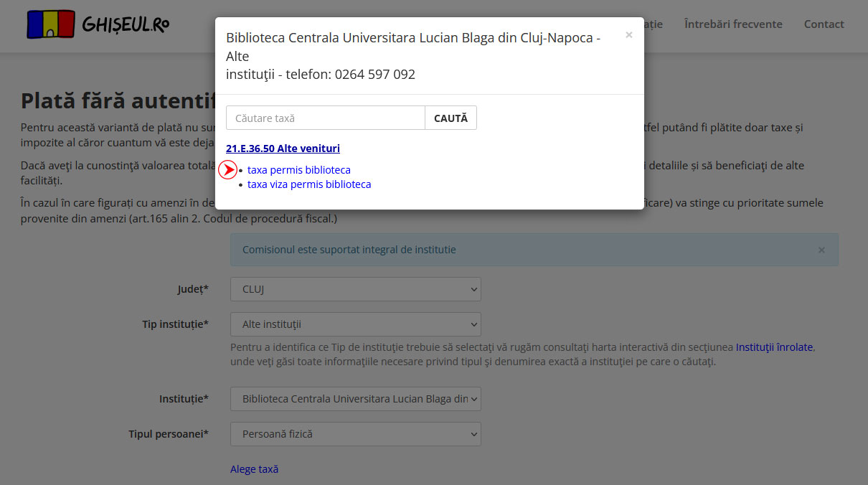The image size is (868, 485).
Task: Dismiss the commission info alert
Action: point(821,250)
